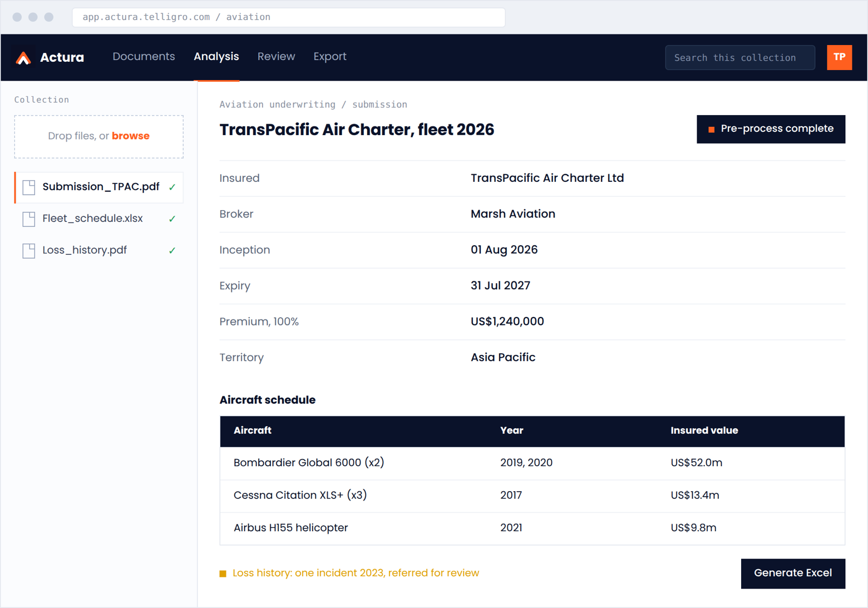Click the Broker field label
868x608 pixels.
(236, 214)
